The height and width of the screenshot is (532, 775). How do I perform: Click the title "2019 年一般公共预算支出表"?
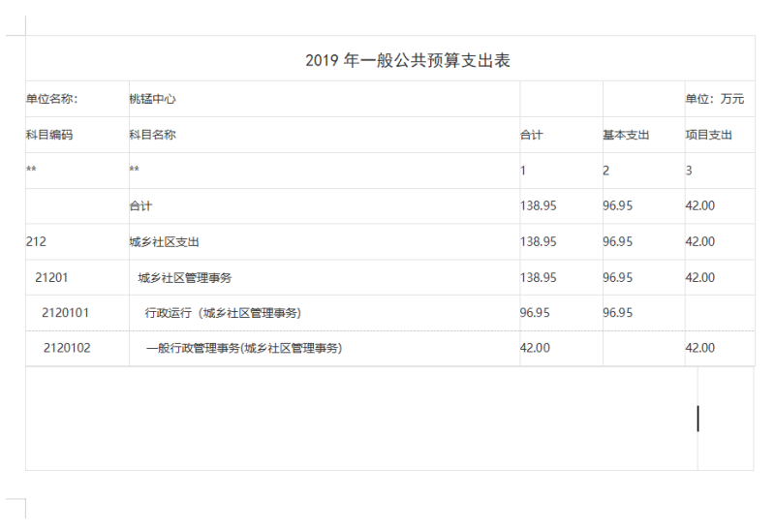pos(407,61)
